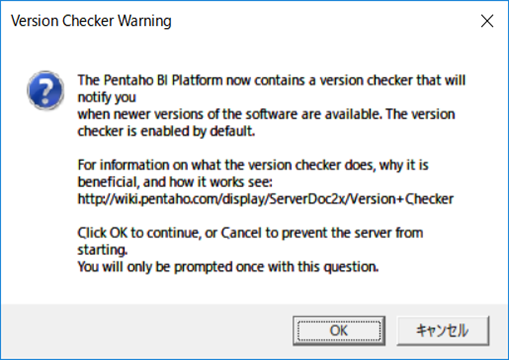Screen dimensions: 509x361
Task: Click the line starting "The Pentaho BI Platform"
Action: (271, 80)
